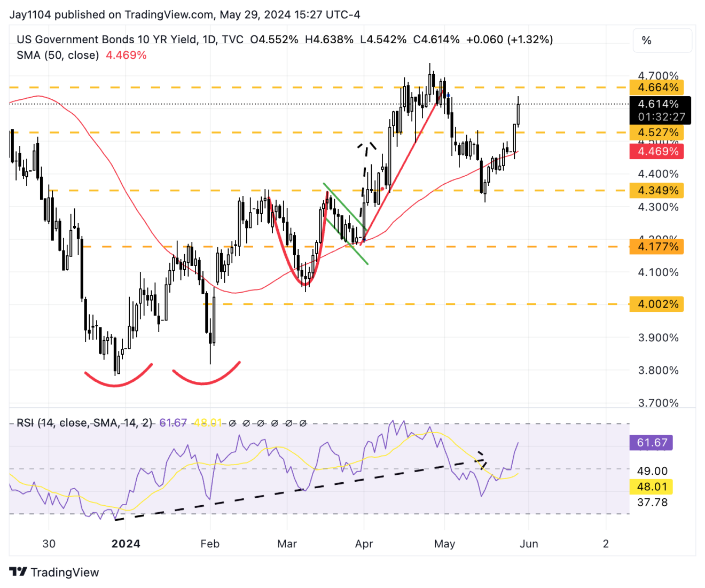Viewport: 705px width, 588px height.
Task: Click the bar countdown timer 01:32:27
Action: pos(661,117)
